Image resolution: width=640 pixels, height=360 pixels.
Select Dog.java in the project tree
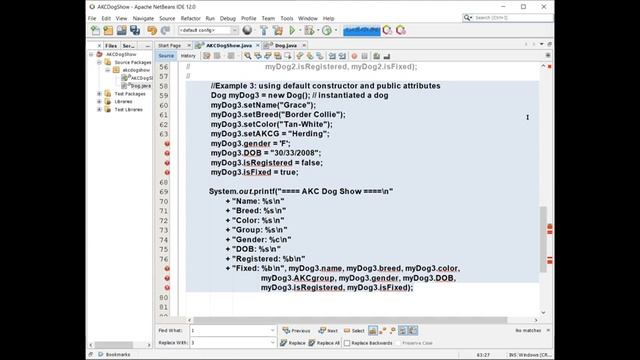coord(141,86)
